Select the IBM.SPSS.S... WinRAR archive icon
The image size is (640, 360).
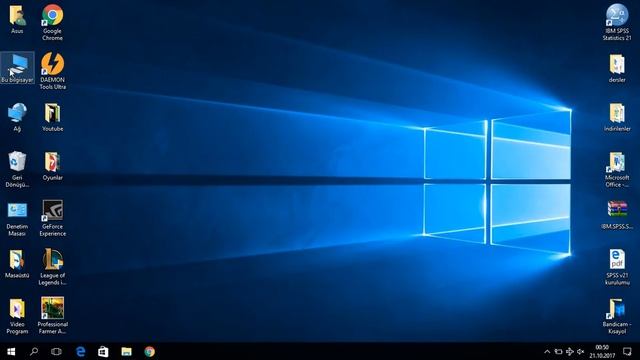(617, 215)
